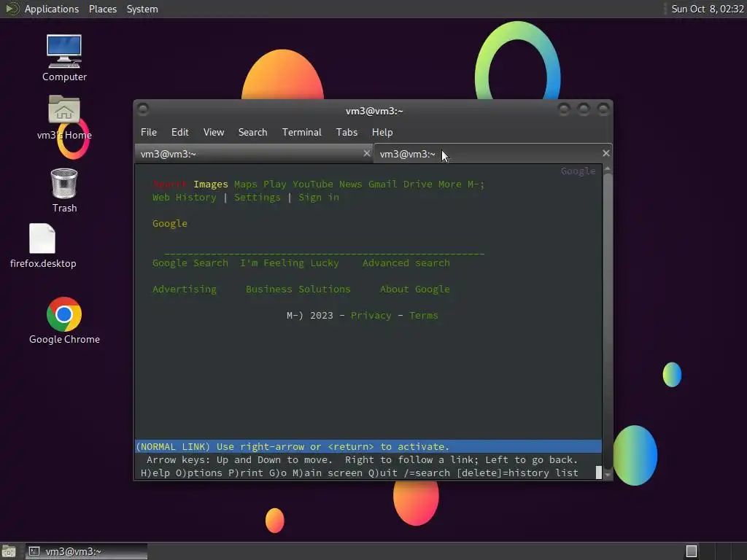
Task: Click the show desktop icon in the bottom panel
Action: coord(9,551)
